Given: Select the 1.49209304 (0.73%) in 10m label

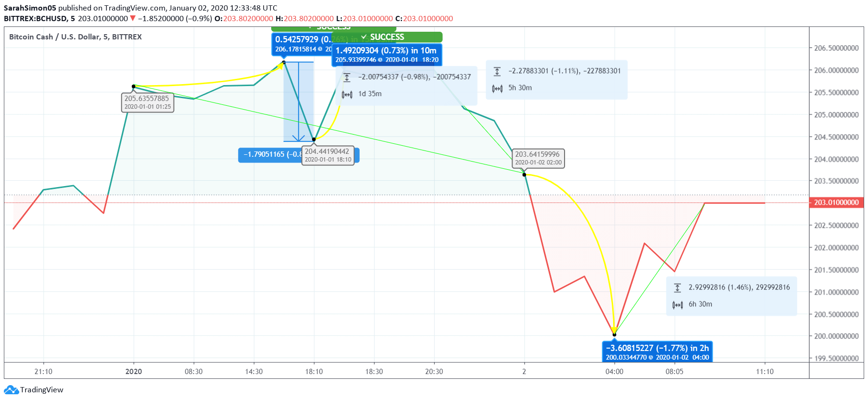Looking at the screenshot, I should (x=386, y=50).
